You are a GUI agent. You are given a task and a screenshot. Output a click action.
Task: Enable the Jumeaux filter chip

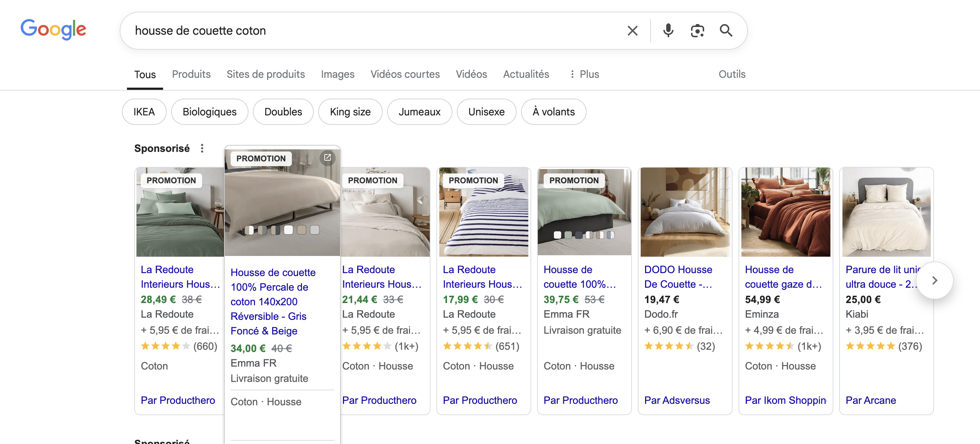[x=419, y=112]
